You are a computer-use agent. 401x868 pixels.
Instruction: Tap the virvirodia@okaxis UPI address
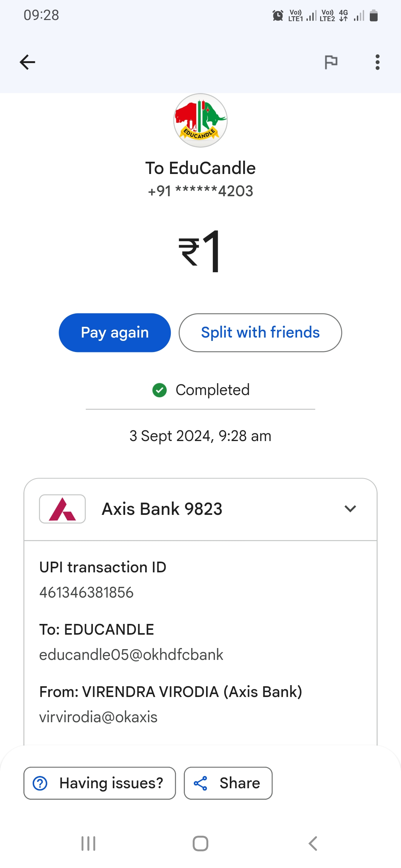pos(98,717)
